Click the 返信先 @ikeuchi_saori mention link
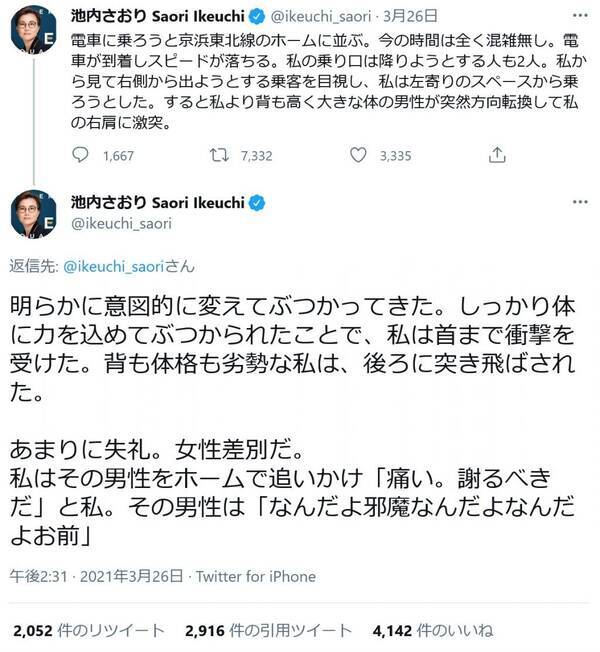This screenshot has height=652, width=600. pos(129,267)
